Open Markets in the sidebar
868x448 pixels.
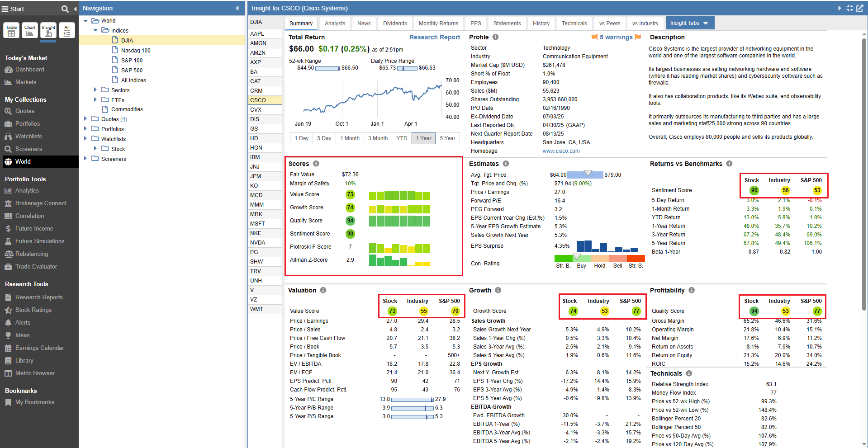pyautogui.click(x=25, y=82)
